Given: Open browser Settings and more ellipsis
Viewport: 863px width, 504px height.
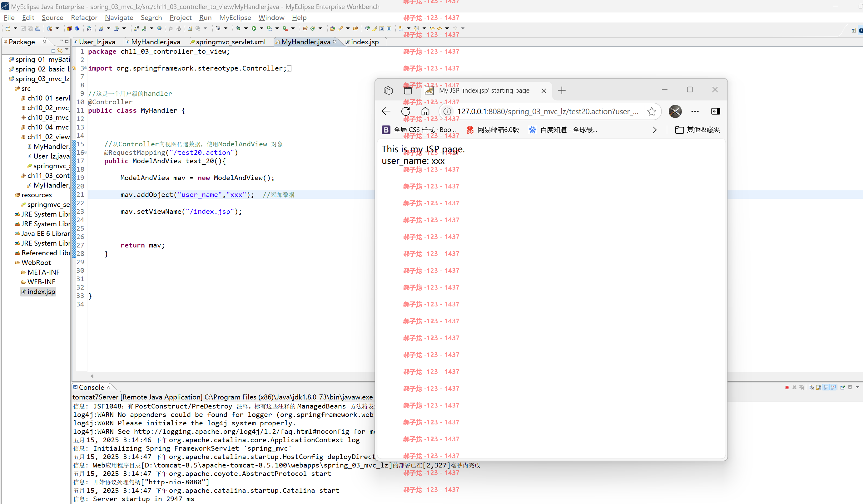Looking at the screenshot, I should coord(695,111).
